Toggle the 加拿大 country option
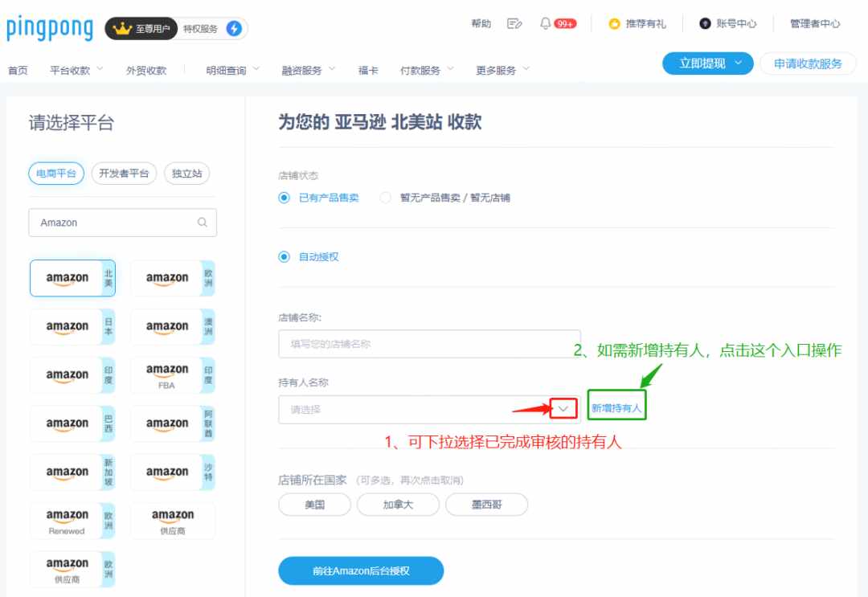Viewport: 868px width, 597px height. 398,505
